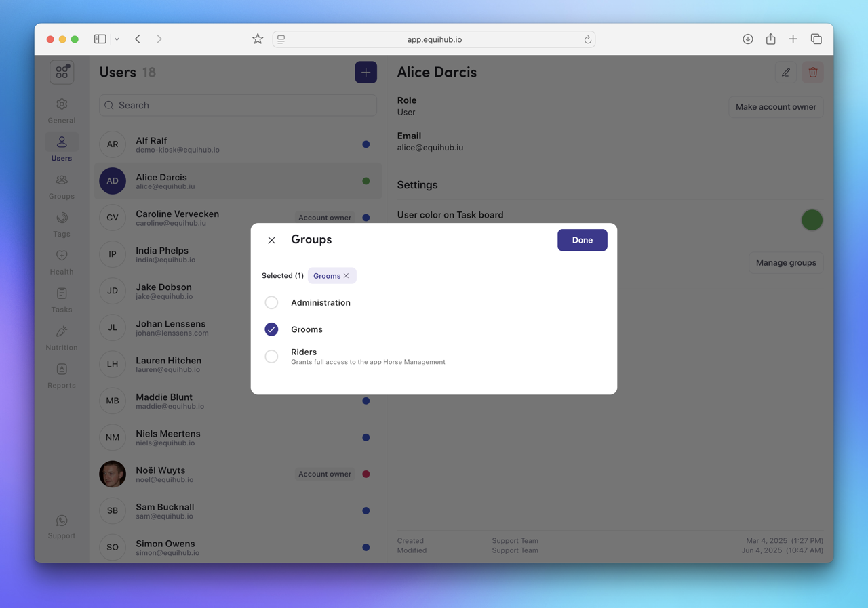Bookmark page with the star icon

[258, 39]
